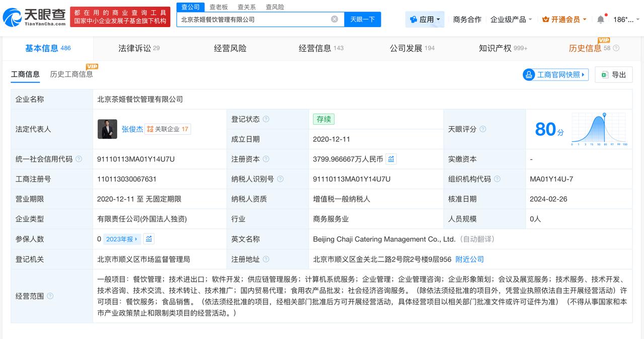The height and width of the screenshot is (339, 644).
Task: Click the stamp icon on 工商官网快照 button
Action: pos(528,74)
